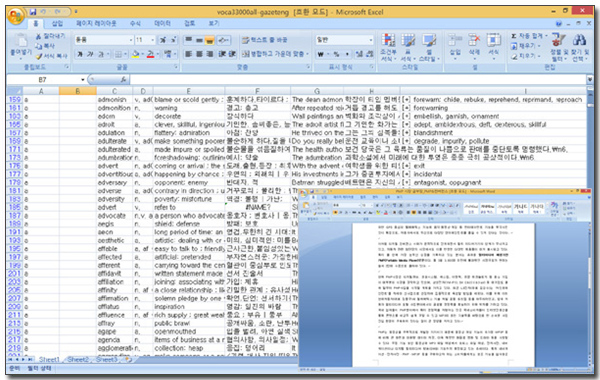Save the workbook from Excel's quick access toolbar
The image size is (600, 380).
[x=33, y=12]
